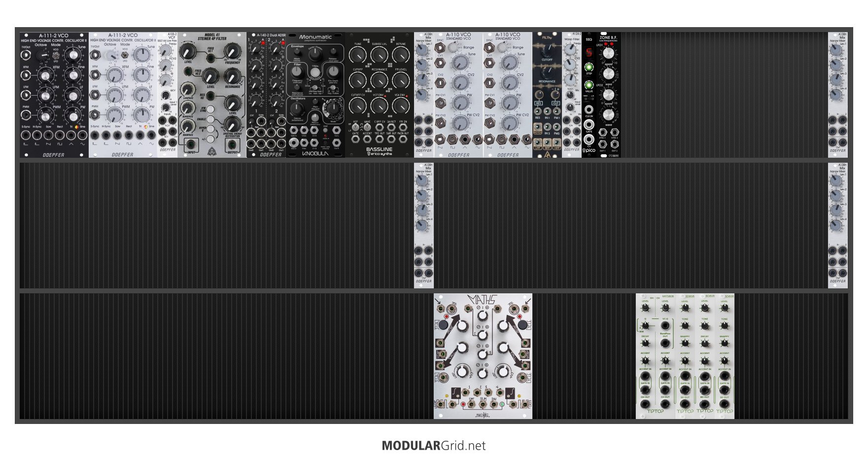Click the VALUE button on the Pico SEQ

coord(589,85)
